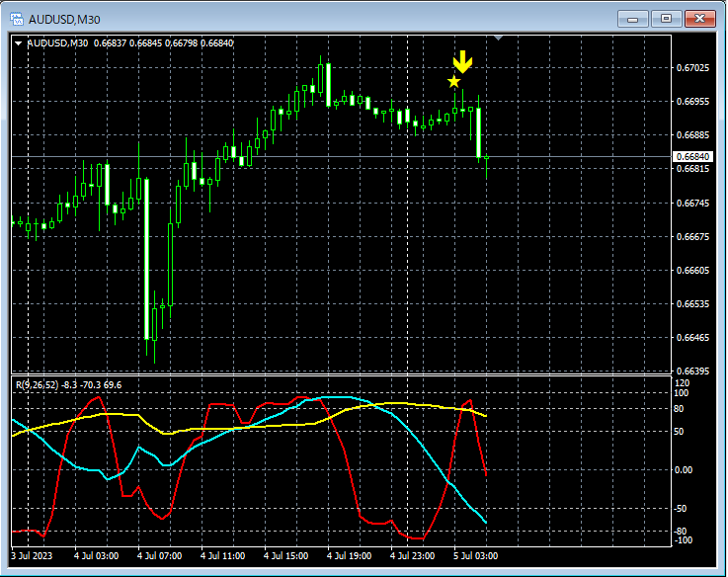Minimize the AUDUSD,M30 chart window

632,19
